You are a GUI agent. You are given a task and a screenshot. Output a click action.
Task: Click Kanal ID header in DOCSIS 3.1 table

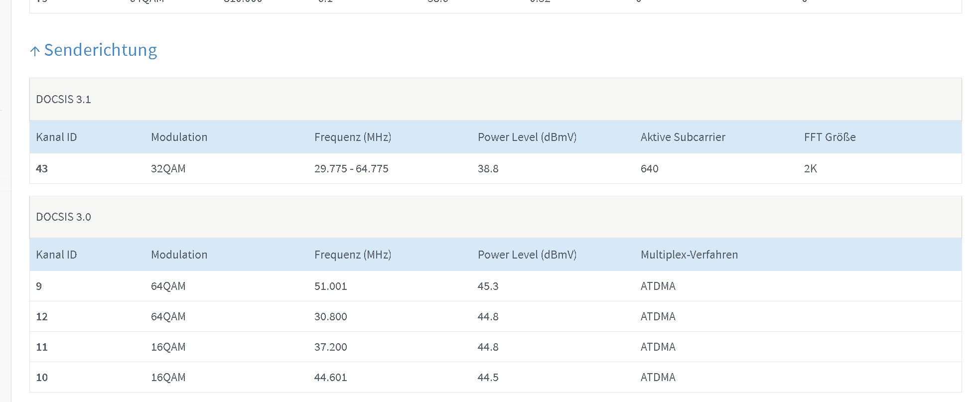56,137
